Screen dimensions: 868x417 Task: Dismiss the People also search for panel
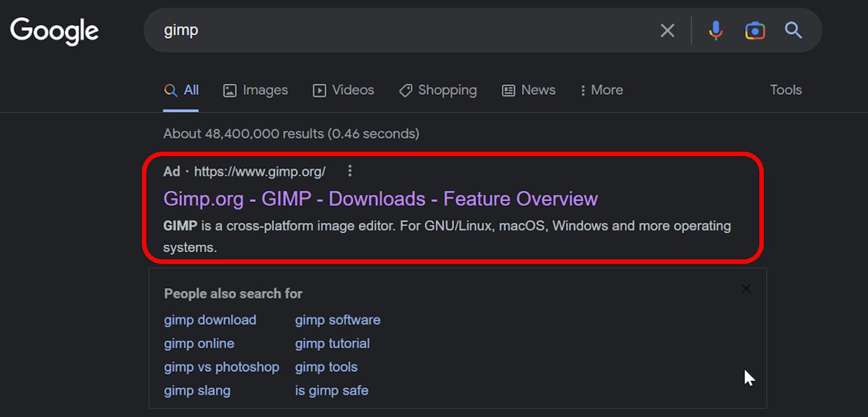click(746, 289)
